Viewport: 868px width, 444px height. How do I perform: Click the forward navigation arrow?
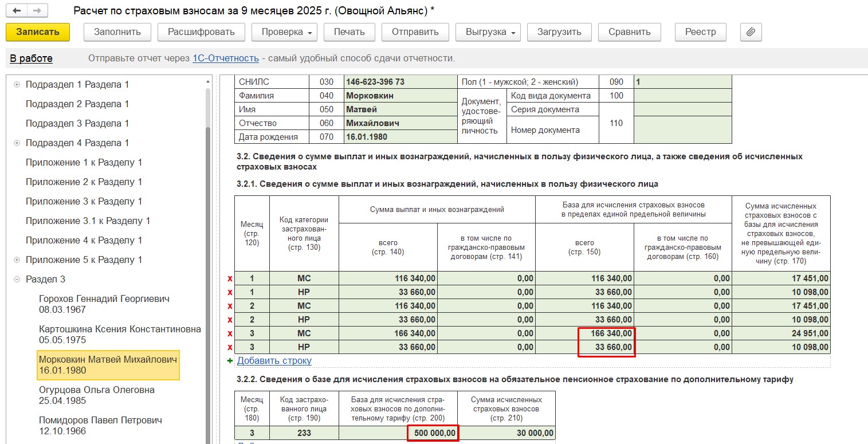(37, 11)
